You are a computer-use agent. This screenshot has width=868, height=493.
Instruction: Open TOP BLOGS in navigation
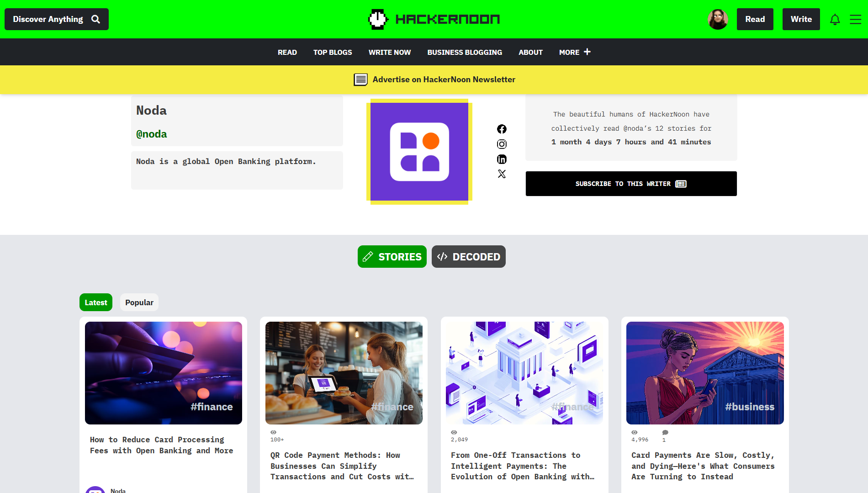333,52
